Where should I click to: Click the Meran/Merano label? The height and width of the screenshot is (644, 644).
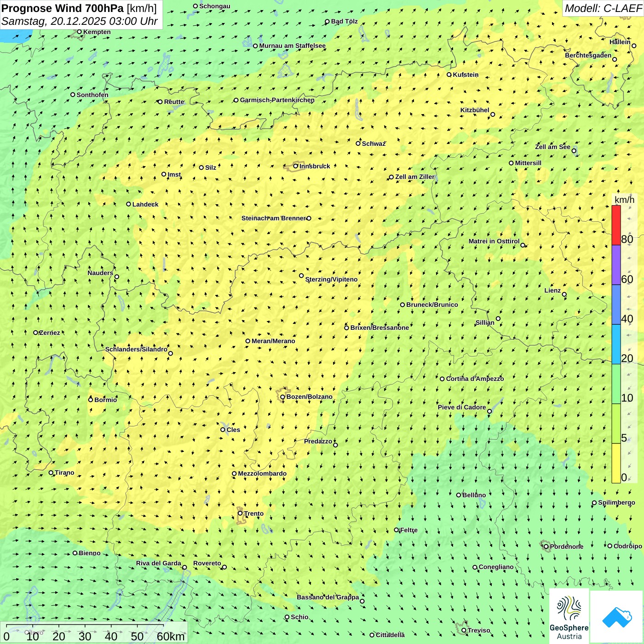pyautogui.click(x=273, y=341)
